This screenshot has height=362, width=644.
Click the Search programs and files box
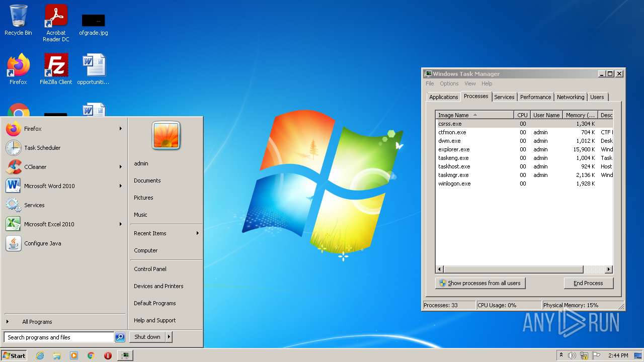click(x=59, y=337)
